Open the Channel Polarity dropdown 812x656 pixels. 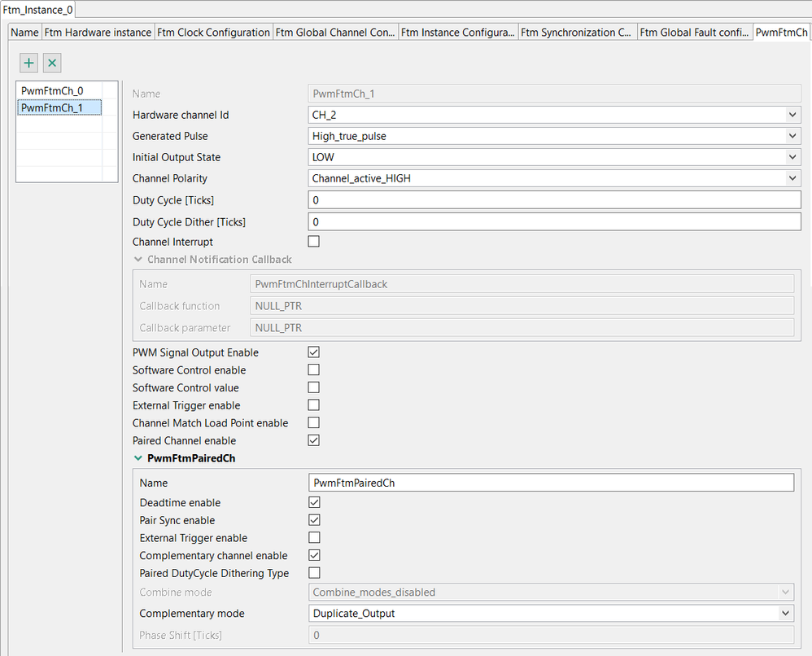pos(554,178)
